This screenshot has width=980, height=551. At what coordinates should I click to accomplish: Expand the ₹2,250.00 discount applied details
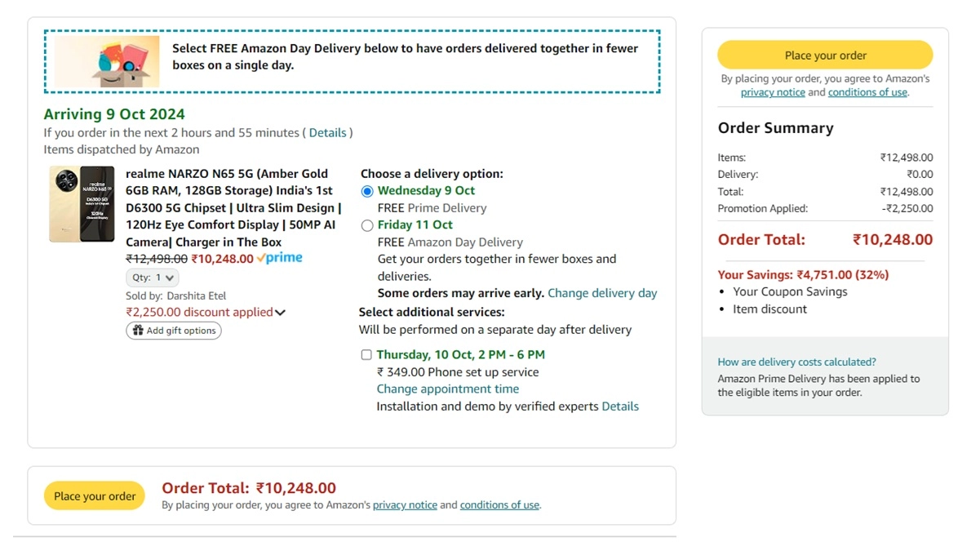tap(280, 313)
